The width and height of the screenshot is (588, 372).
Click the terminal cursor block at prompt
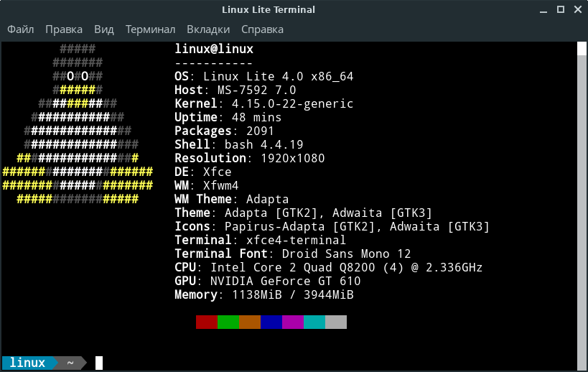click(99, 363)
